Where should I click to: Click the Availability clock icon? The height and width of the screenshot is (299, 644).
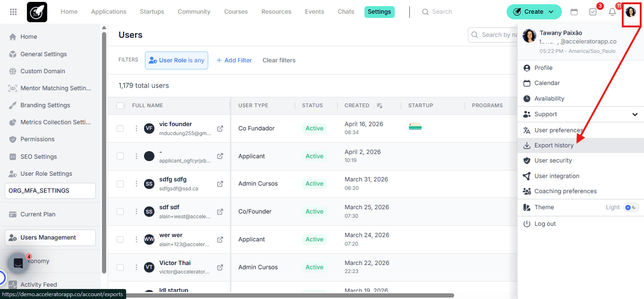527,99
